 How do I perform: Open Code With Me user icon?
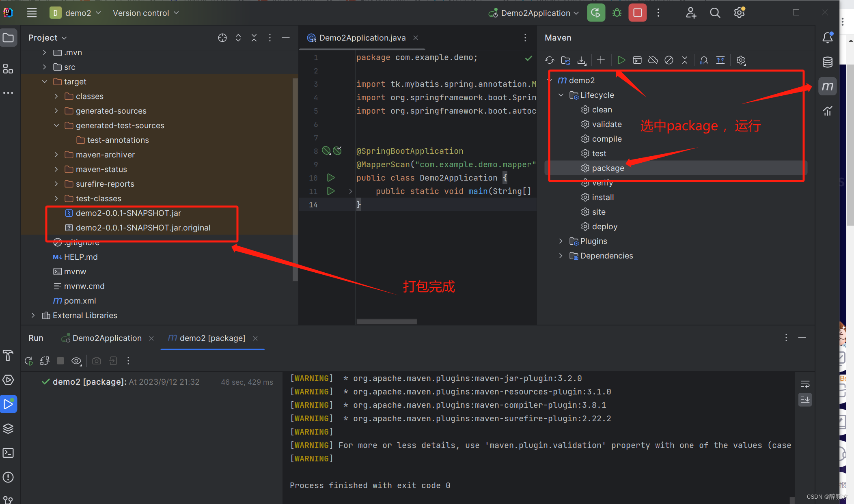click(691, 13)
